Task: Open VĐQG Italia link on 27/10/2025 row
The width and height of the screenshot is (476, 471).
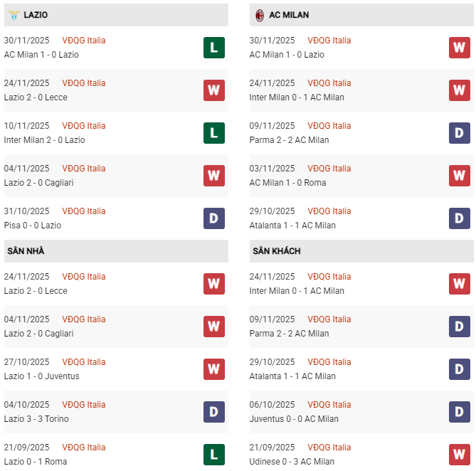Action: pyautogui.click(x=83, y=362)
